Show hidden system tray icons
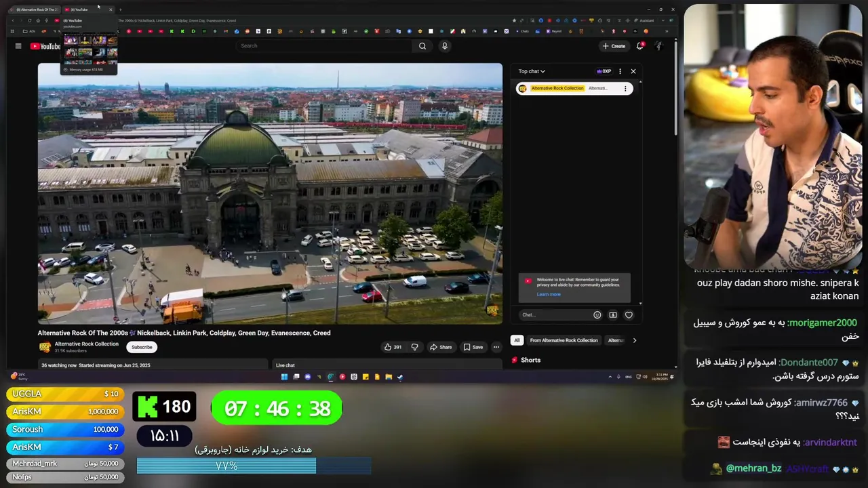This screenshot has width=868, height=488. tap(610, 377)
